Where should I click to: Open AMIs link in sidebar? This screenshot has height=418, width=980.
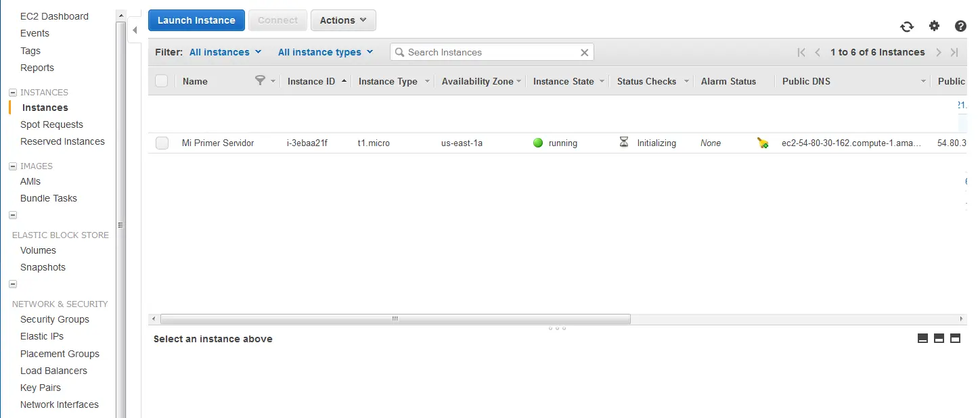tap(30, 181)
